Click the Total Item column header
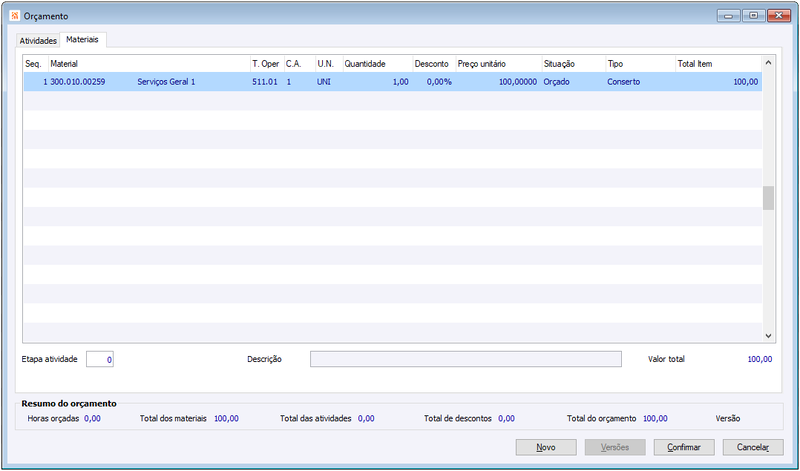The height and width of the screenshot is (471, 800). 719,64
